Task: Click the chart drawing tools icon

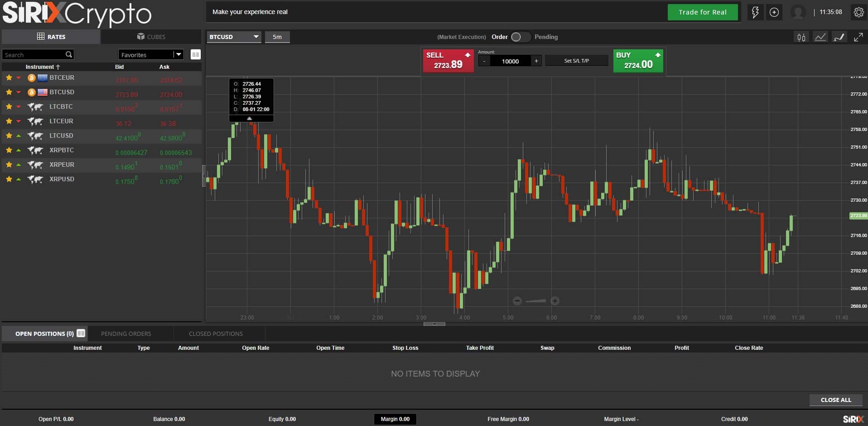Action: coord(839,37)
